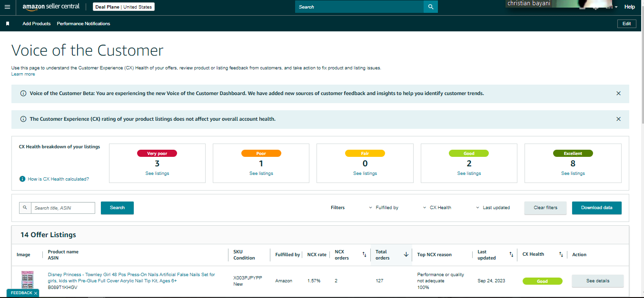644x298 pixels.
Task: Close the FEEDBACK tab with its X
Action: pos(36,293)
